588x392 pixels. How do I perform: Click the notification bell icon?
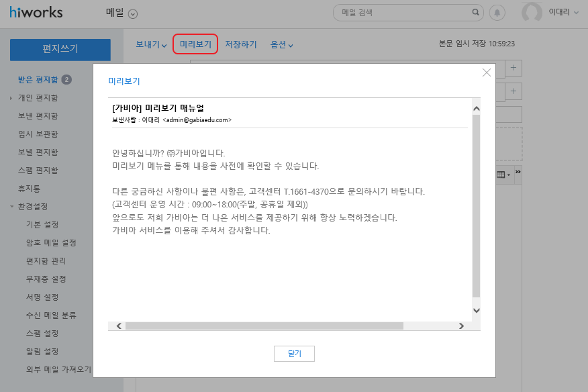[497, 13]
